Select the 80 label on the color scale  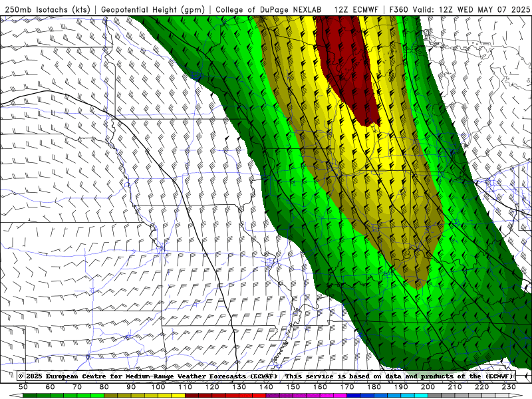[104, 387]
